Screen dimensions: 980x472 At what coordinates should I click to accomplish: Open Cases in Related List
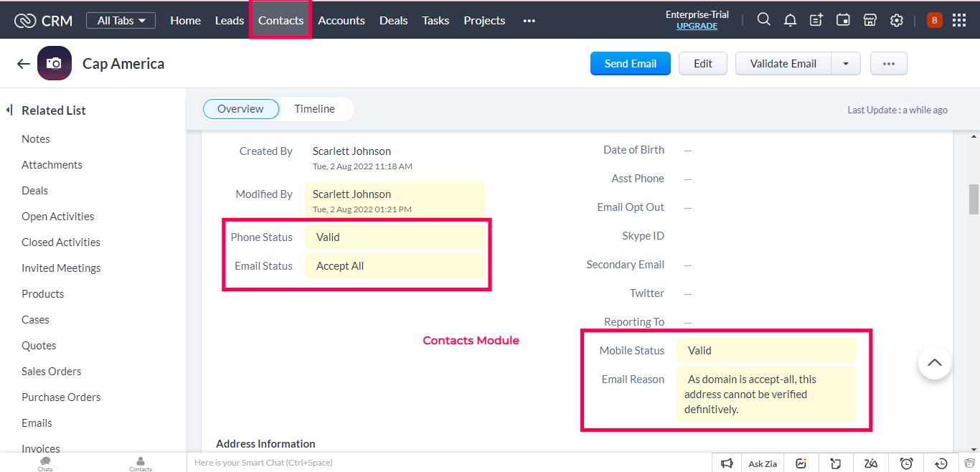(35, 320)
